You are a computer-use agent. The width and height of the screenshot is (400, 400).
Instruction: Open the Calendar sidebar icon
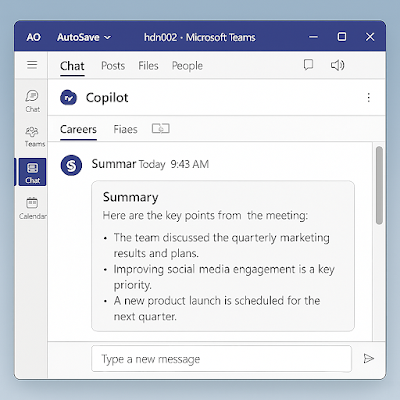click(x=32, y=208)
